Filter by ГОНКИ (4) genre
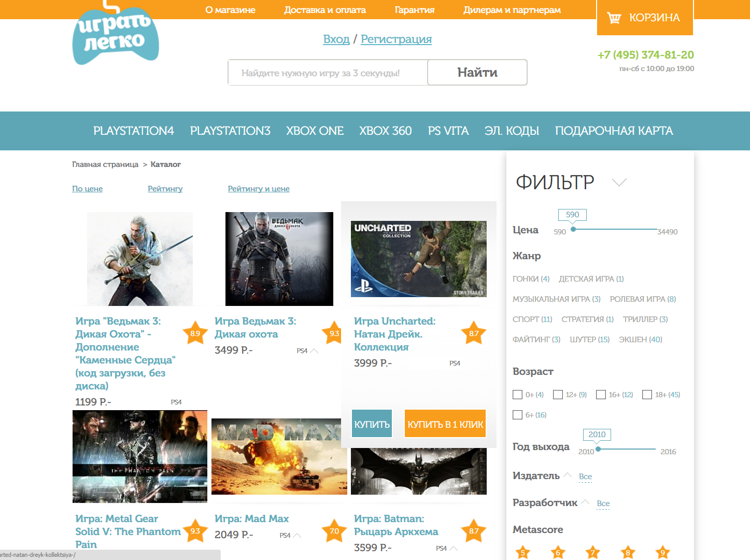 pos(531,279)
